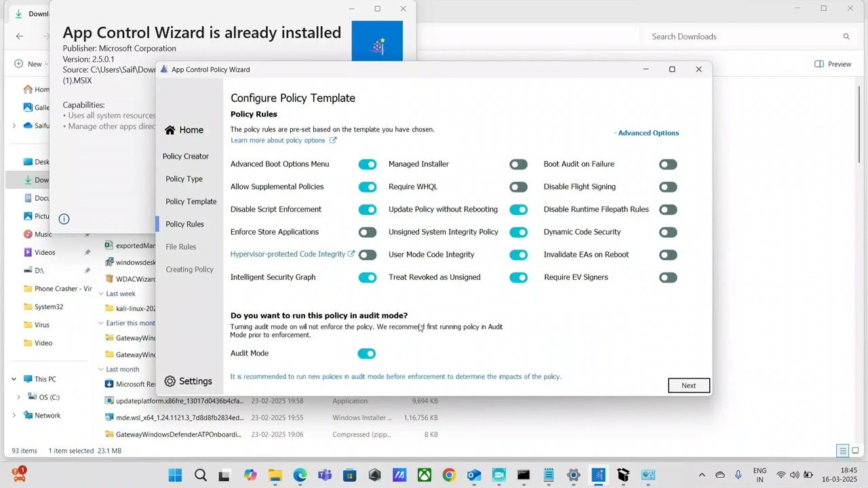The width and height of the screenshot is (868, 488).
Task: Open taskbar Search
Action: [200, 475]
